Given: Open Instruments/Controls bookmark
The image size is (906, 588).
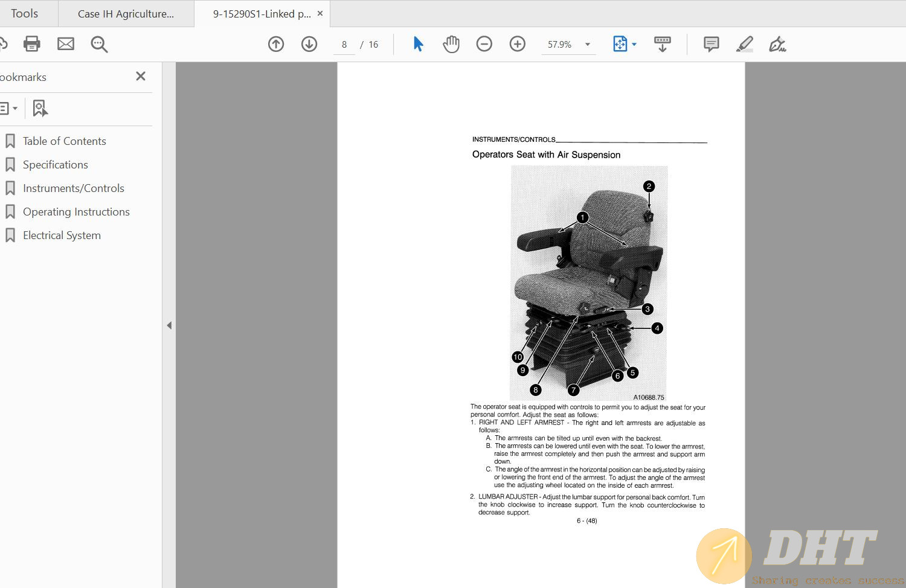Looking at the screenshot, I should (x=74, y=188).
